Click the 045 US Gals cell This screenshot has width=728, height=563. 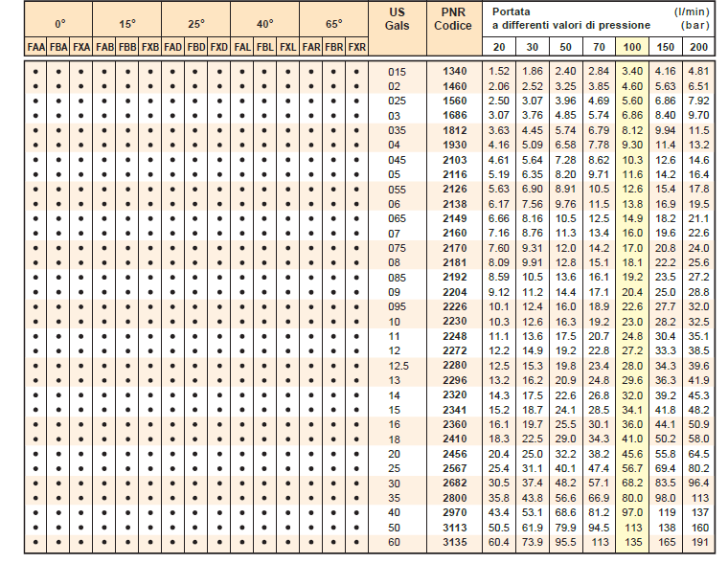tap(397, 159)
